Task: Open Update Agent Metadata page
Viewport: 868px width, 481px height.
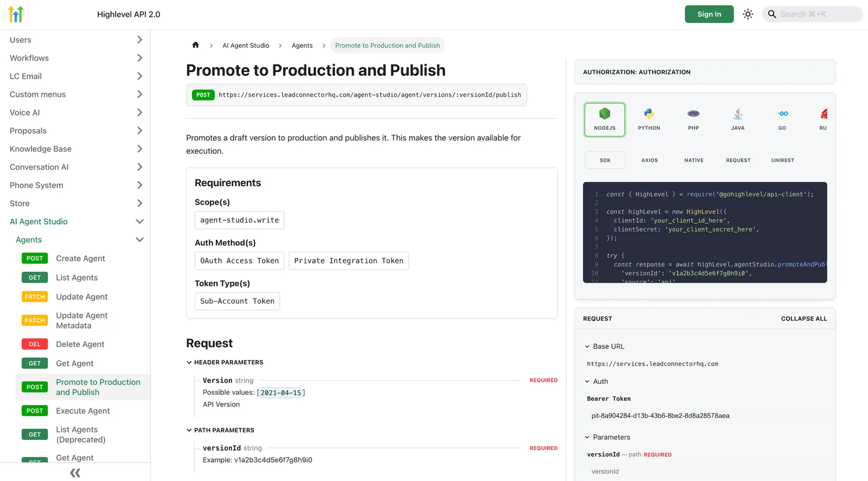Action: click(82, 320)
